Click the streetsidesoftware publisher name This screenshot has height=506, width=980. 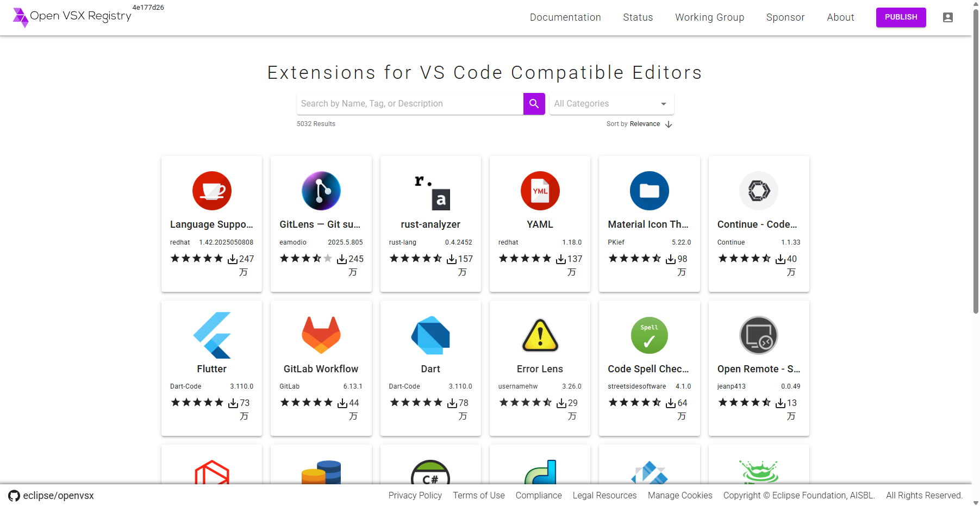(x=637, y=386)
